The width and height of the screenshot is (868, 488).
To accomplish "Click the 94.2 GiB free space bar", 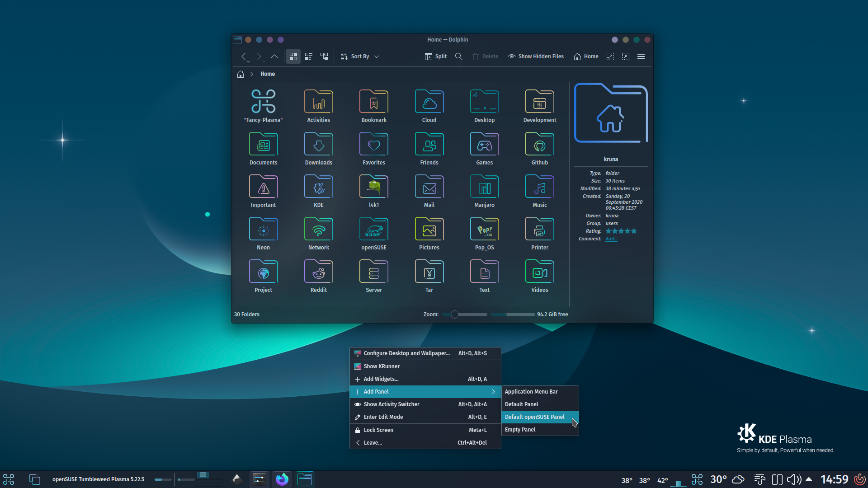I will point(513,314).
